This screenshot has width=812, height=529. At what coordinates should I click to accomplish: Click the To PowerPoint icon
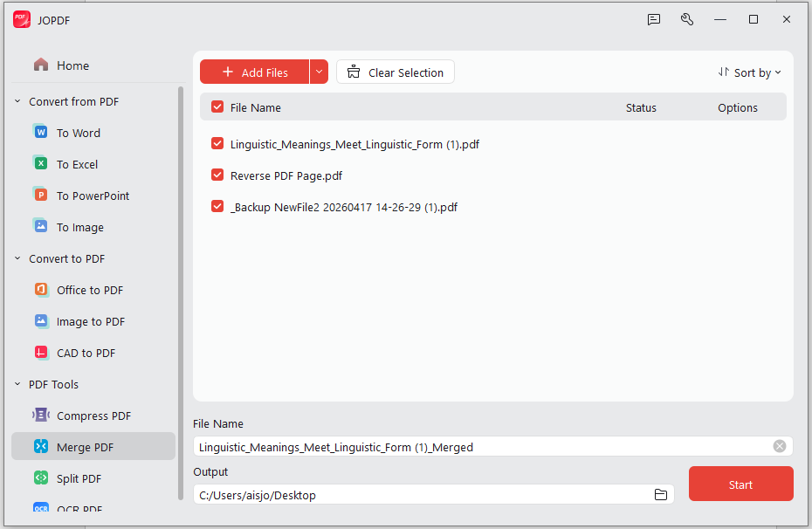pos(41,196)
